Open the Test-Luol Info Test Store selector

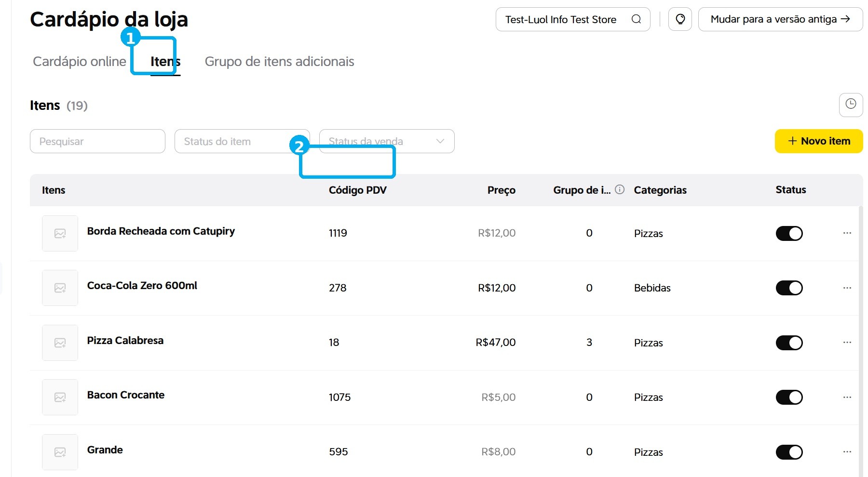pyautogui.click(x=573, y=19)
